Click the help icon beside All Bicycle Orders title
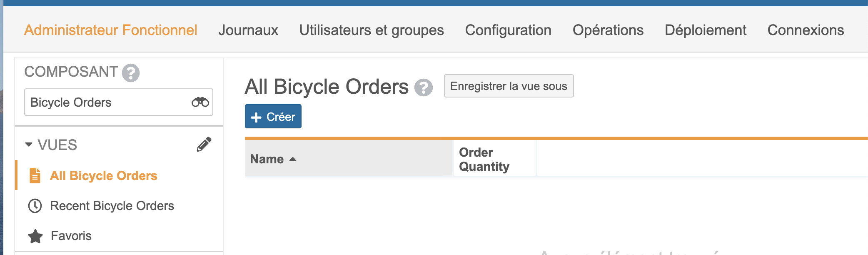Image resolution: width=868 pixels, height=255 pixels. (x=423, y=87)
